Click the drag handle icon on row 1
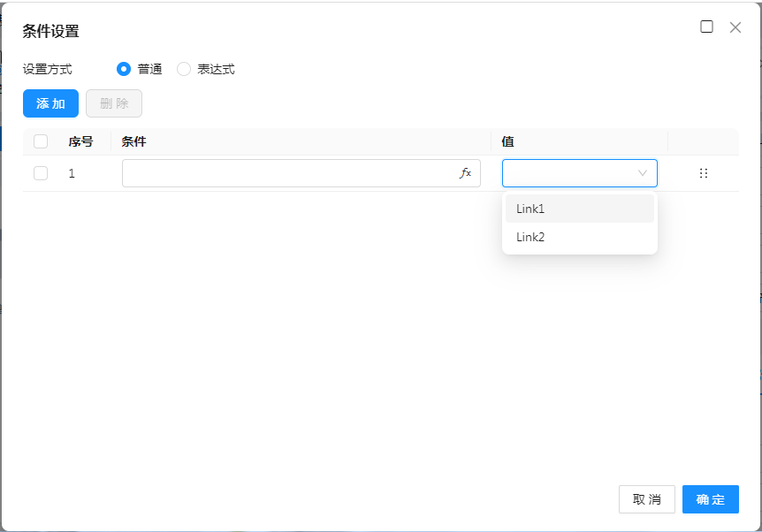The image size is (762, 532). 704,173
